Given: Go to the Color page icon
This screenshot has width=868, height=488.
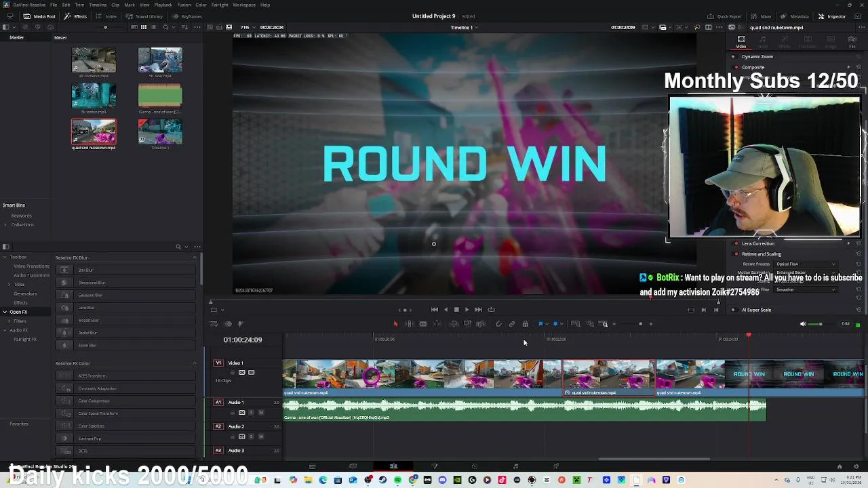Looking at the screenshot, I should pyautogui.click(x=474, y=466).
